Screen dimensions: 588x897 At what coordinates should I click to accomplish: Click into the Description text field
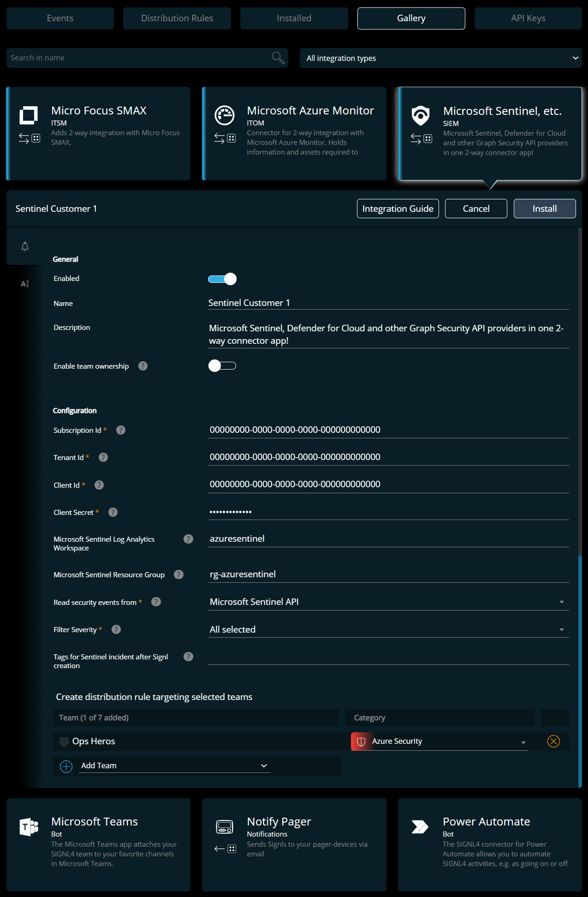389,334
